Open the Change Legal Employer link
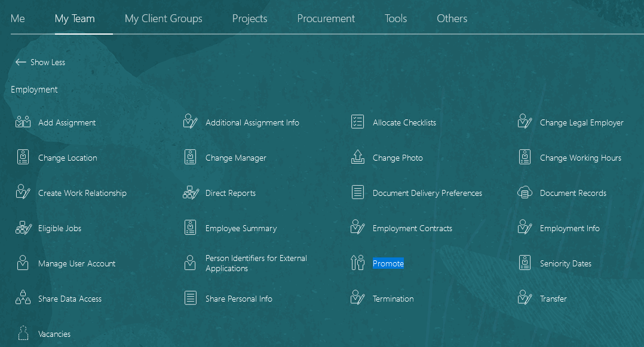This screenshot has width=644, height=347. pos(582,123)
